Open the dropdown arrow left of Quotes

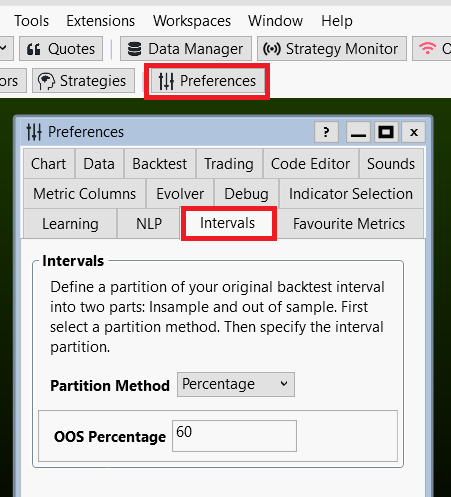coord(5,49)
